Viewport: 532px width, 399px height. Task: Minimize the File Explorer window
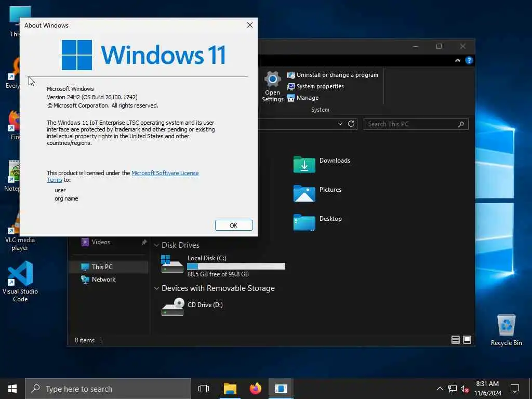click(x=416, y=46)
